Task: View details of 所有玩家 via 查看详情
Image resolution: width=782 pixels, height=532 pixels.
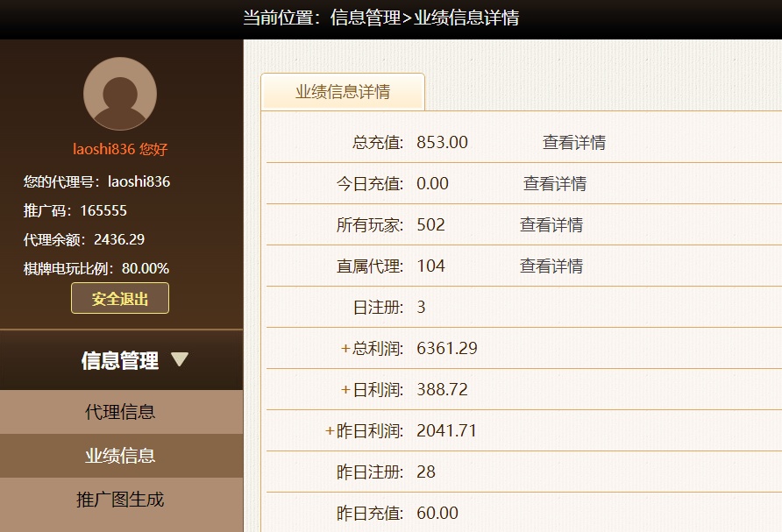Action: coord(551,224)
